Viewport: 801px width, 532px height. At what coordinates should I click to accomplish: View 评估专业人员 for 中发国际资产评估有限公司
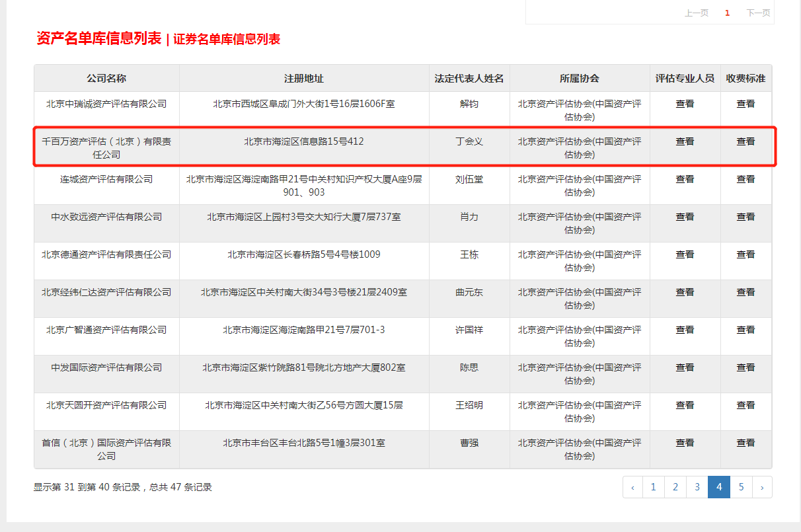(x=685, y=367)
